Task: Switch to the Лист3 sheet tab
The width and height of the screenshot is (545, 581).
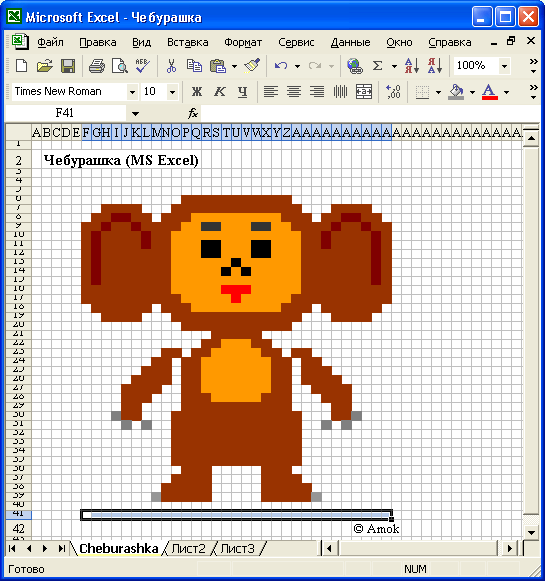Action: (x=237, y=548)
